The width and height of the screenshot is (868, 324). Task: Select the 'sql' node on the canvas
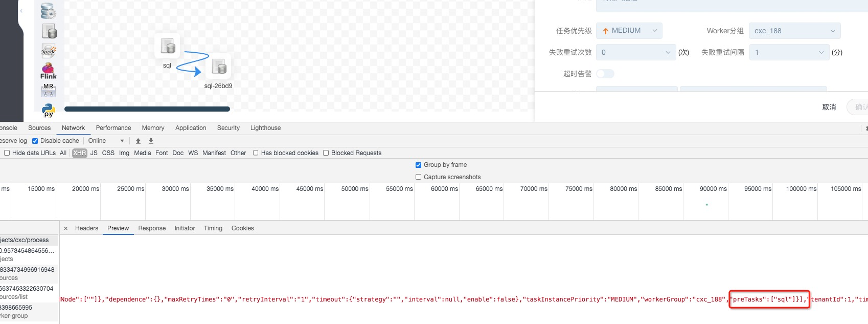167,46
